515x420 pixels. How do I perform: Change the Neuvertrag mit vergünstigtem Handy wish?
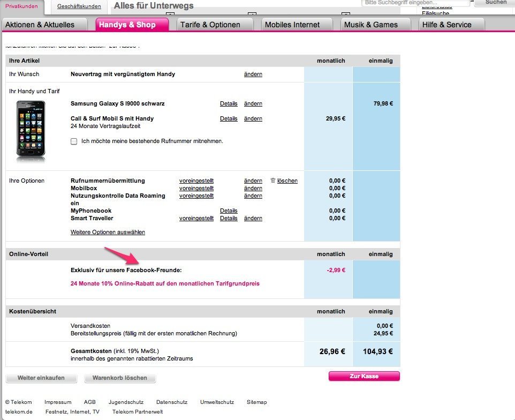tap(253, 74)
